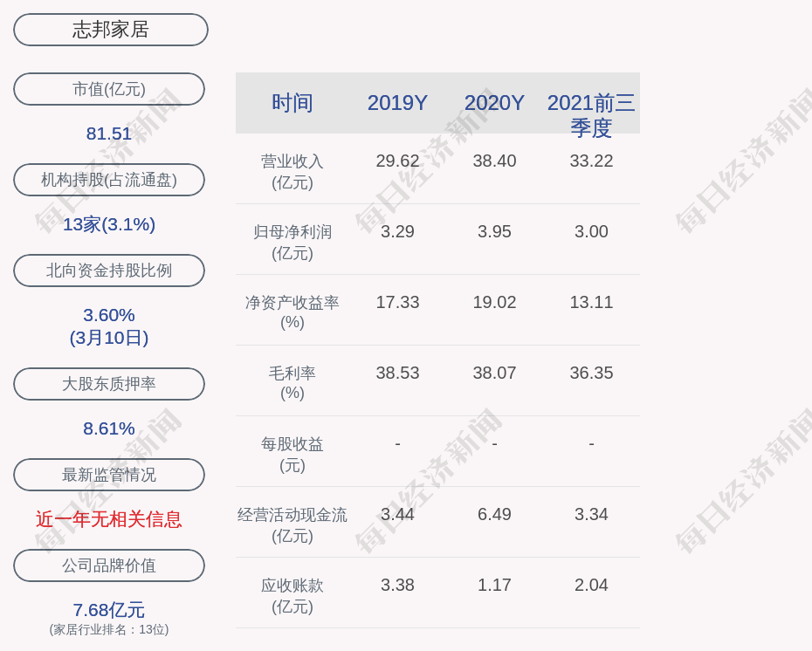Select the 北向资金持股比例 label pill

(x=109, y=271)
